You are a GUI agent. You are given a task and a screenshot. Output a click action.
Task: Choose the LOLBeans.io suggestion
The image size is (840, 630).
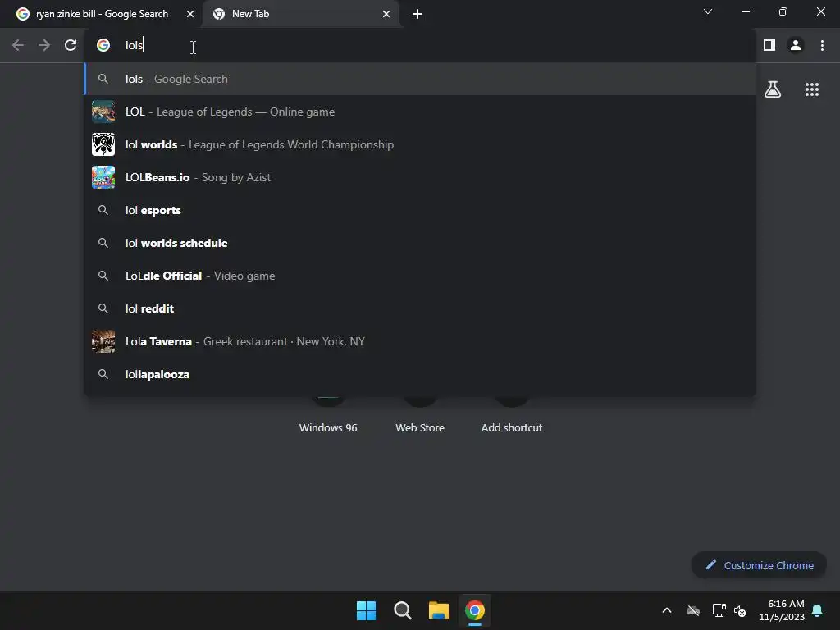click(421, 177)
